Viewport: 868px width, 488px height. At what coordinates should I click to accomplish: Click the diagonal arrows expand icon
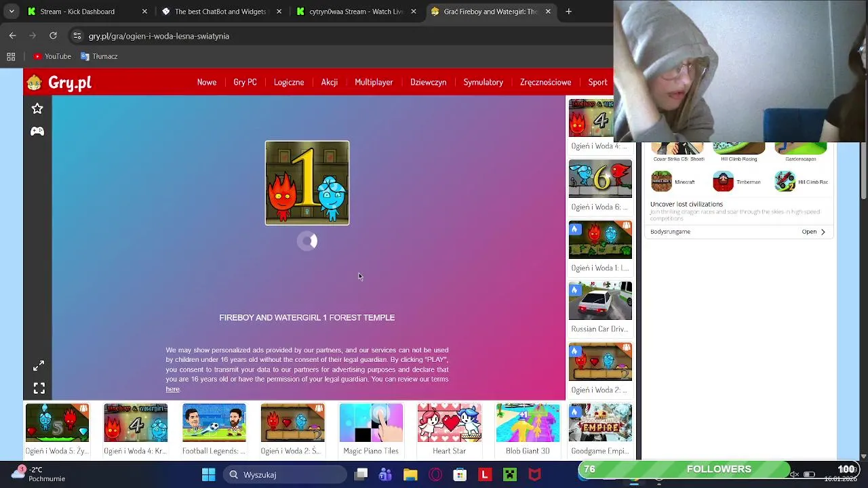[39, 366]
